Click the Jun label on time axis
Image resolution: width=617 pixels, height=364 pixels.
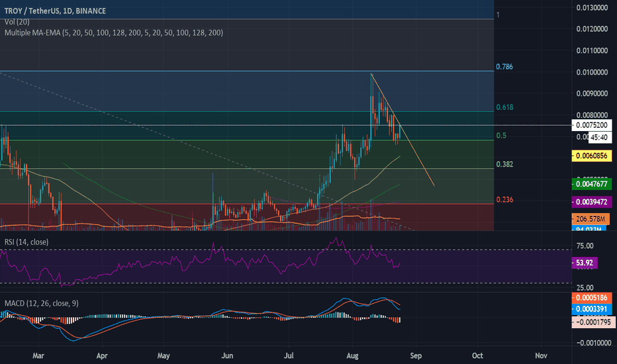227,356
